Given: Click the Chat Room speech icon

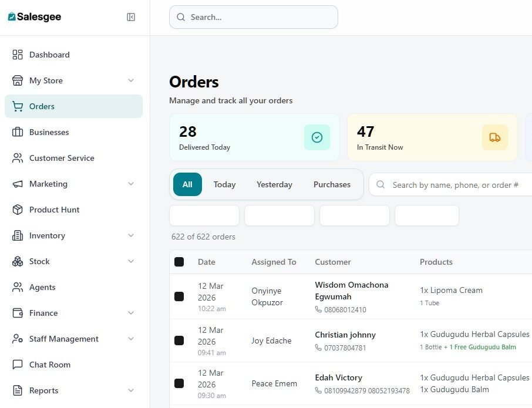Looking at the screenshot, I should coord(18,365).
